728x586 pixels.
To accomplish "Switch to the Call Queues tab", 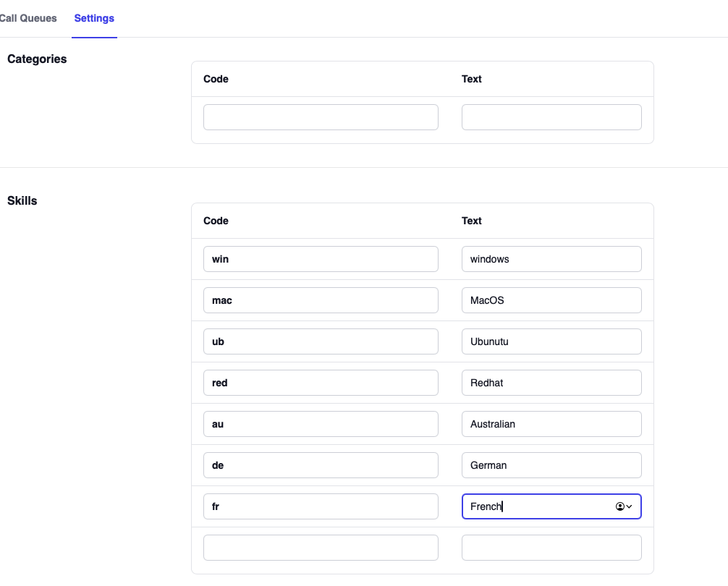I will point(29,18).
